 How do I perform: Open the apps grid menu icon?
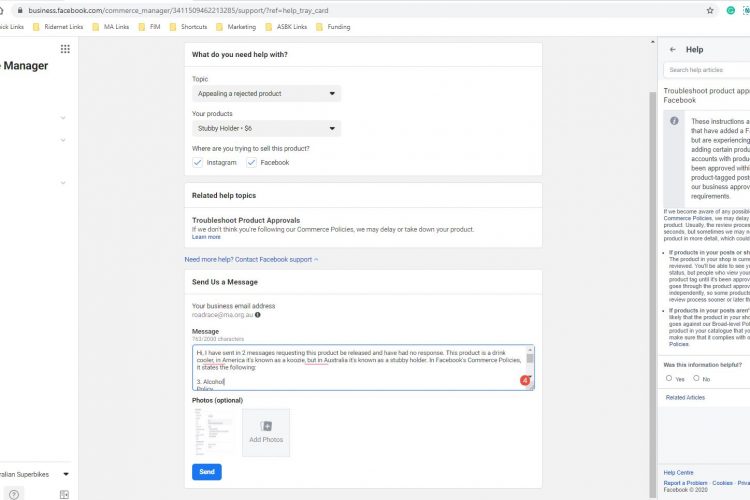click(x=65, y=49)
